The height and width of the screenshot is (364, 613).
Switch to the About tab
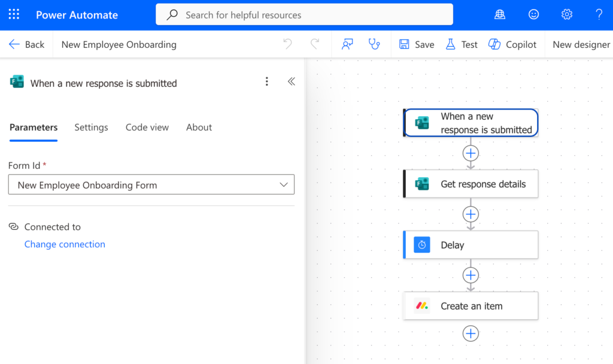(x=199, y=128)
